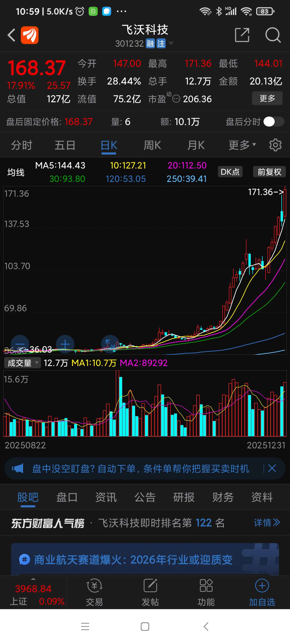Tap the DK点 button
The width and height of the screenshot is (290, 644).
click(230, 172)
